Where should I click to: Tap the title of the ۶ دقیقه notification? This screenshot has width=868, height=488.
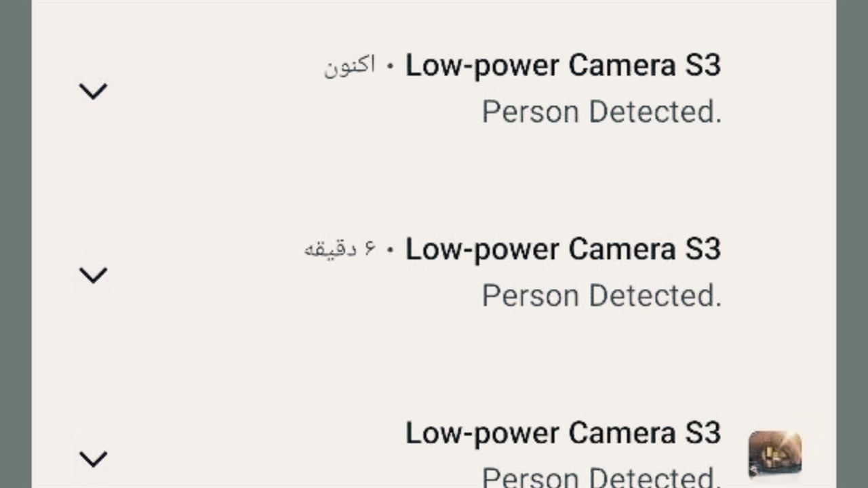[563, 249]
